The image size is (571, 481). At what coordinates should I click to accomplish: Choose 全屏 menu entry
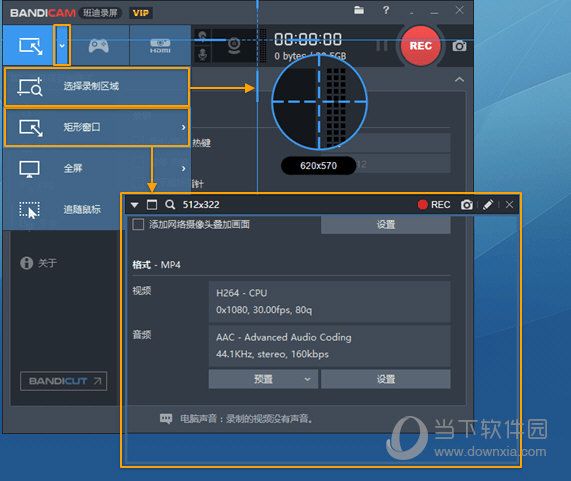tap(97, 168)
